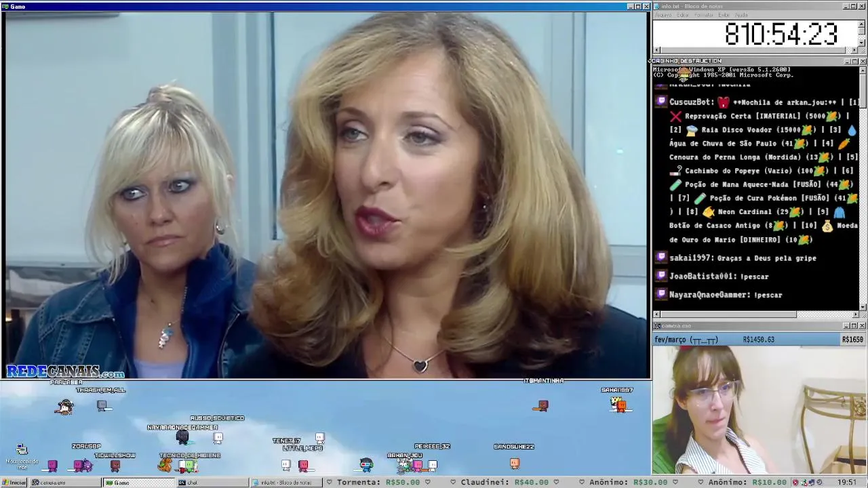868x488 pixels.
Task: Click the taskbar clock showing 19:51
Action: [x=847, y=483]
